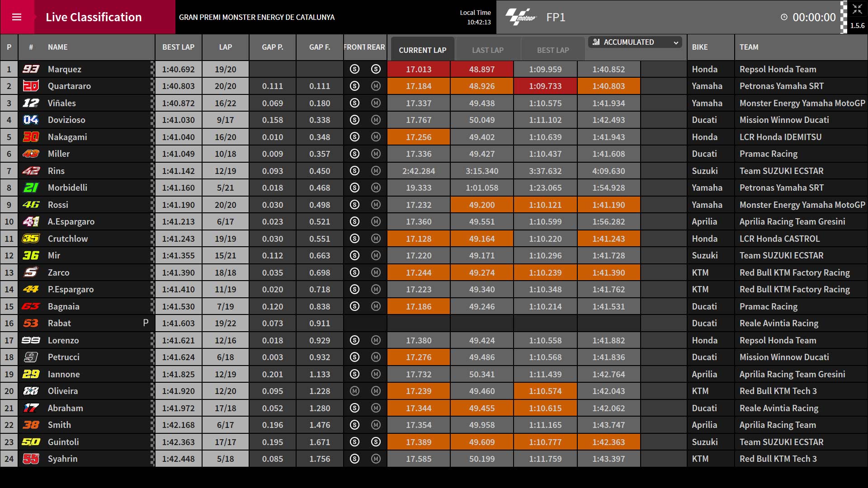The height and width of the screenshot is (488, 868).
Task: Click Marquez's red sector time 17.013
Action: [x=419, y=69]
